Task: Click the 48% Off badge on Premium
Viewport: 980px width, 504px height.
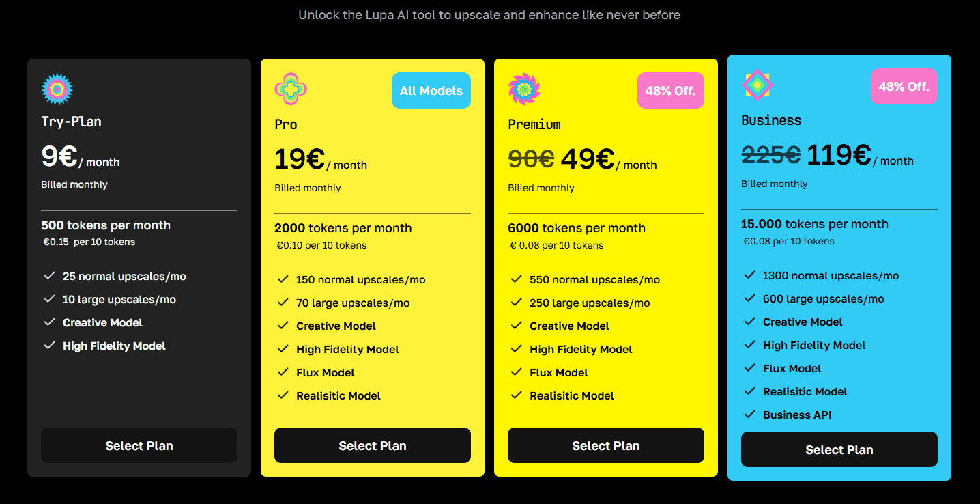Action: coord(670,91)
